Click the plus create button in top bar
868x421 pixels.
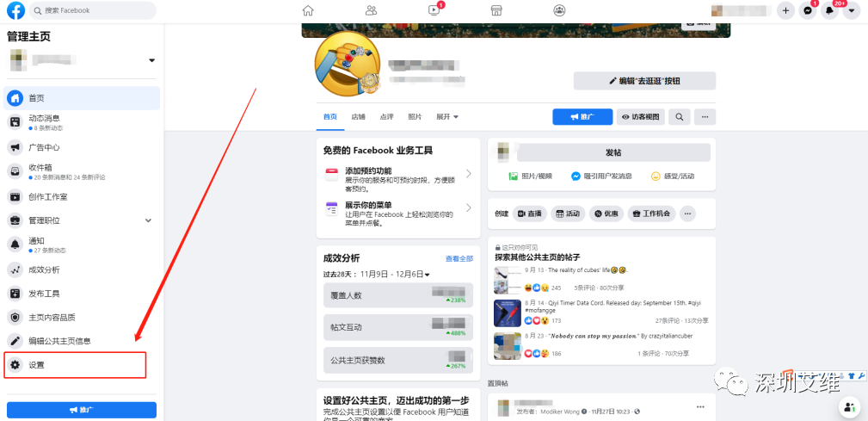785,10
